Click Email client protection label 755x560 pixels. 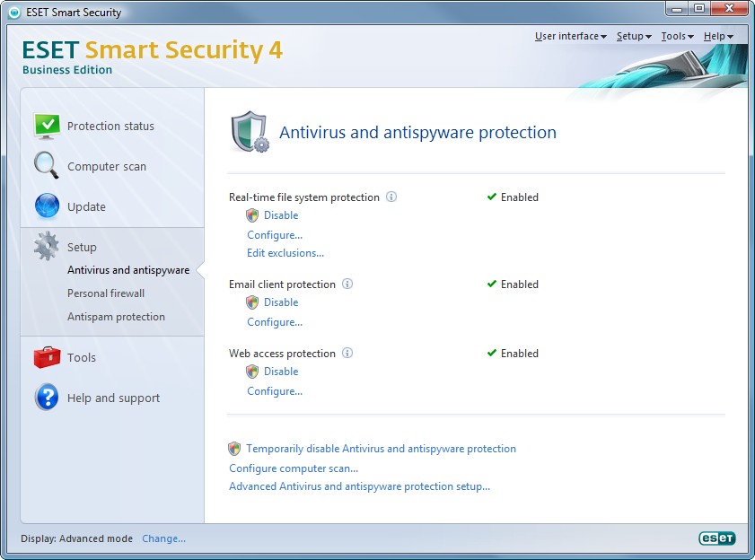pos(282,284)
